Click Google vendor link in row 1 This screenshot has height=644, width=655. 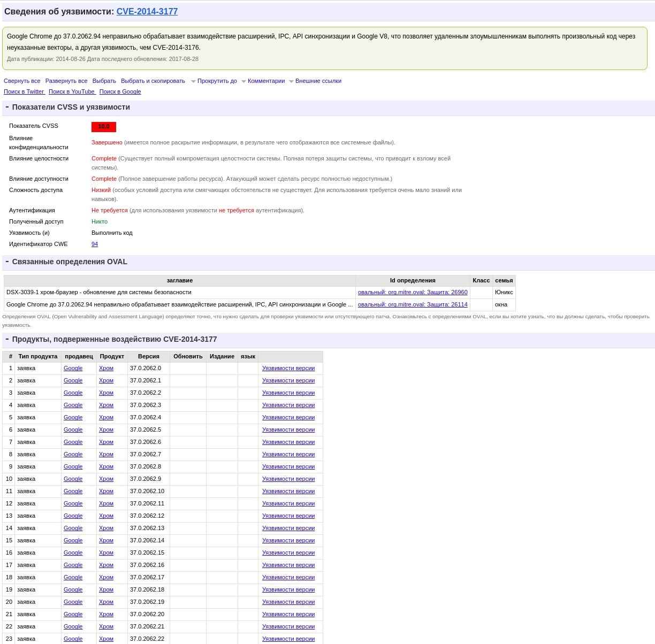click(x=73, y=369)
